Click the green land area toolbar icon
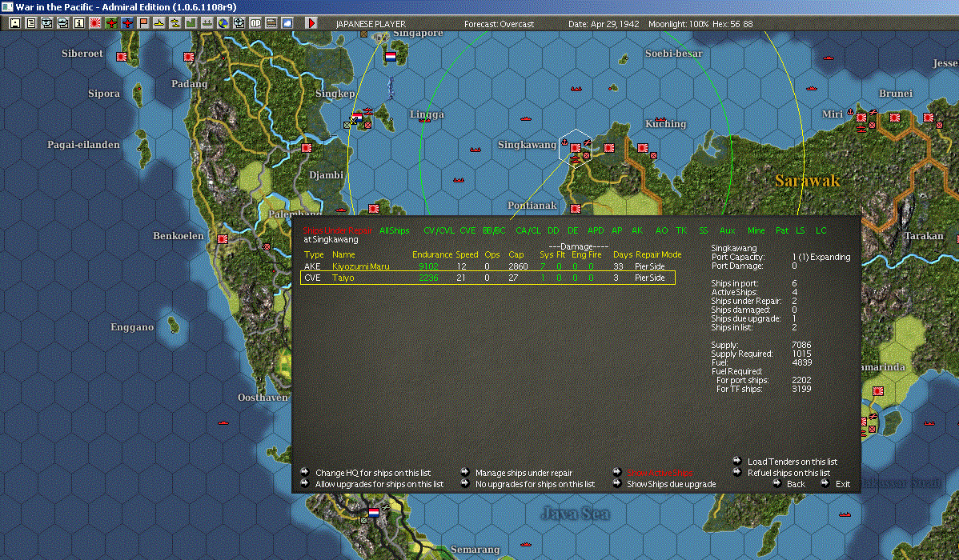Image resolution: width=959 pixels, height=560 pixels. [191, 23]
